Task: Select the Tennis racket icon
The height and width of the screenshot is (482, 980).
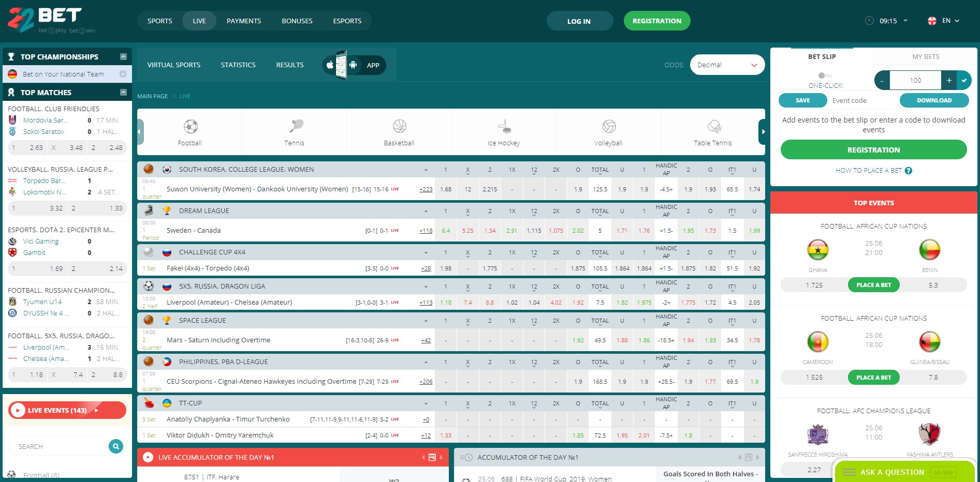Action: click(x=296, y=126)
